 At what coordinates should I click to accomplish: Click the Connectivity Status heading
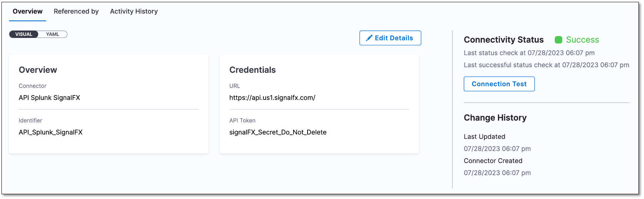click(504, 40)
